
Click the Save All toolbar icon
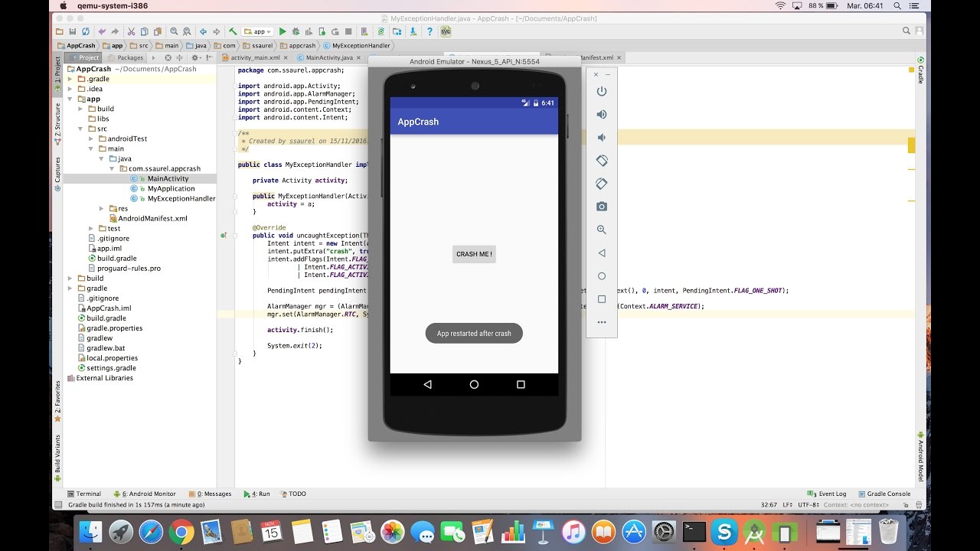click(73, 31)
